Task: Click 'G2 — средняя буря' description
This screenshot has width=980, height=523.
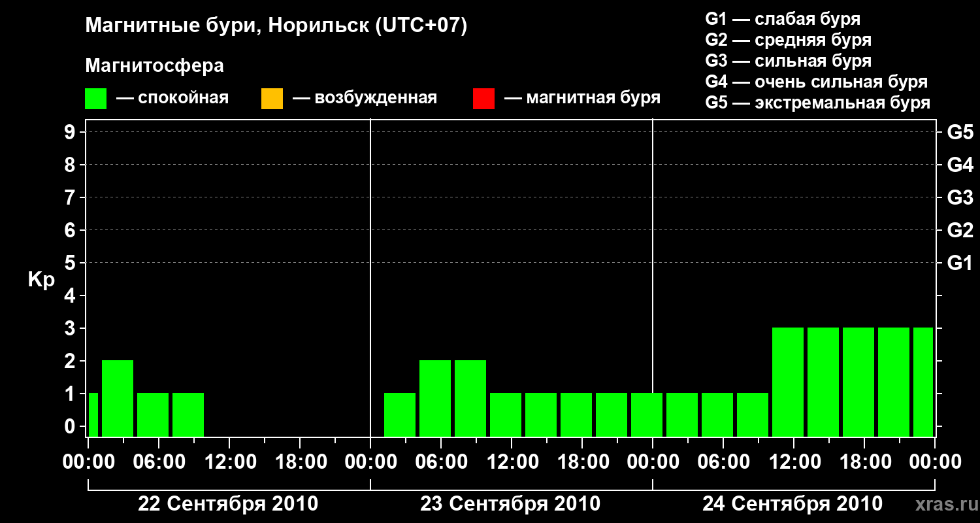Action: [x=789, y=40]
